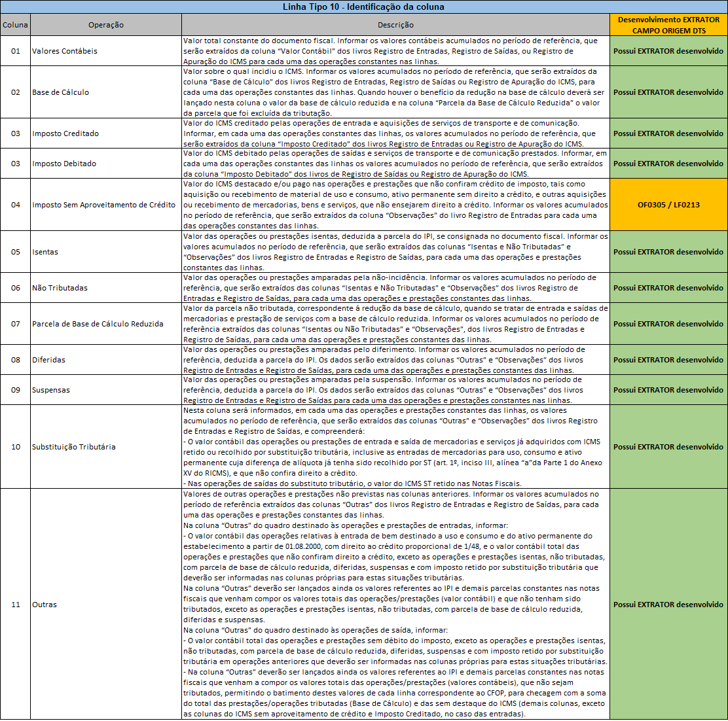
Task: Click the 'Coluna' header cell
Action: tap(15, 25)
